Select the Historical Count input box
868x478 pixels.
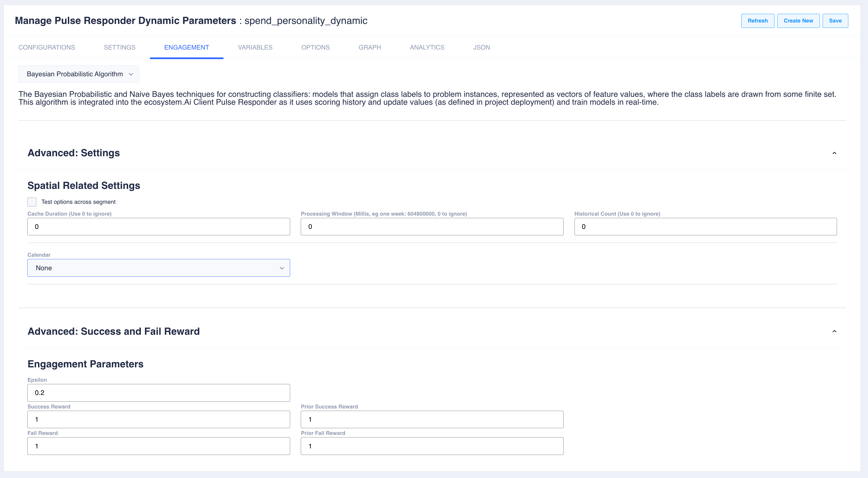[x=705, y=227]
